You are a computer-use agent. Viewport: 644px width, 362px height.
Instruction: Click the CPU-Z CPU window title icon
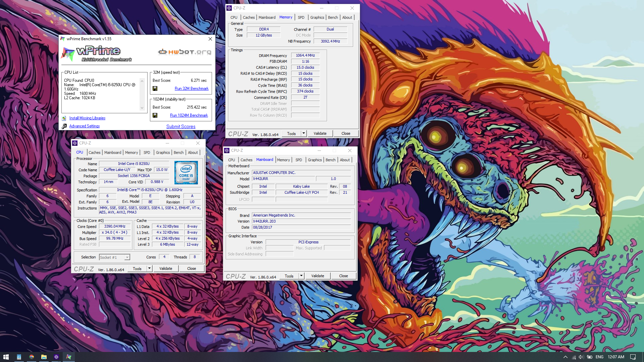click(75, 143)
